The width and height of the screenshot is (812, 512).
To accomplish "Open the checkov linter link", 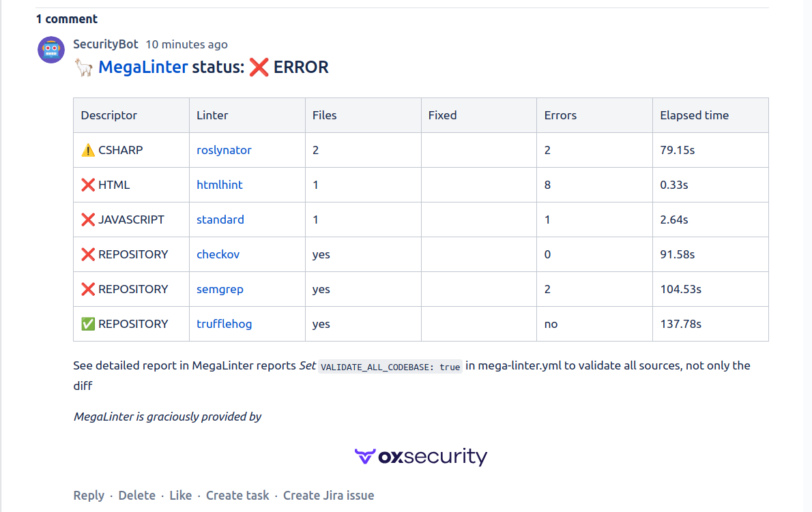I will [218, 254].
